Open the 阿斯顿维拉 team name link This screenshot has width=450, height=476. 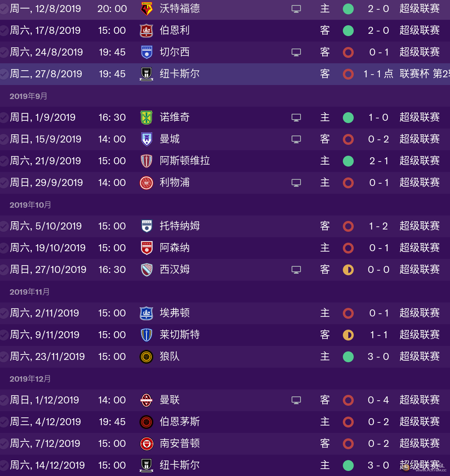click(185, 161)
